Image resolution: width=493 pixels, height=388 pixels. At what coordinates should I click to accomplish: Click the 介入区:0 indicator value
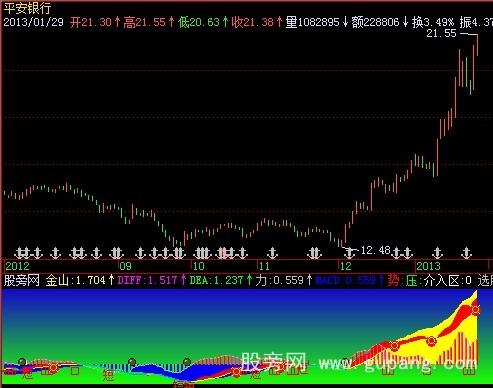tap(448, 280)
